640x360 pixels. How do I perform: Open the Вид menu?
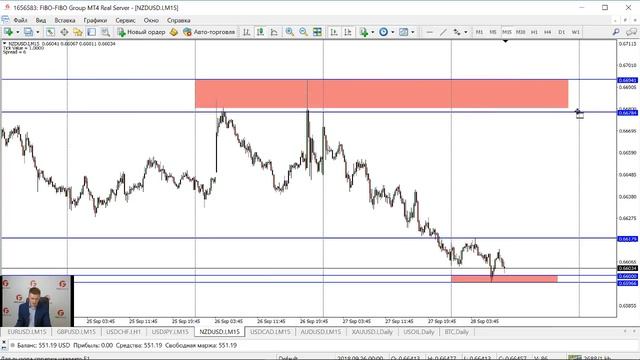coord(40,20)
